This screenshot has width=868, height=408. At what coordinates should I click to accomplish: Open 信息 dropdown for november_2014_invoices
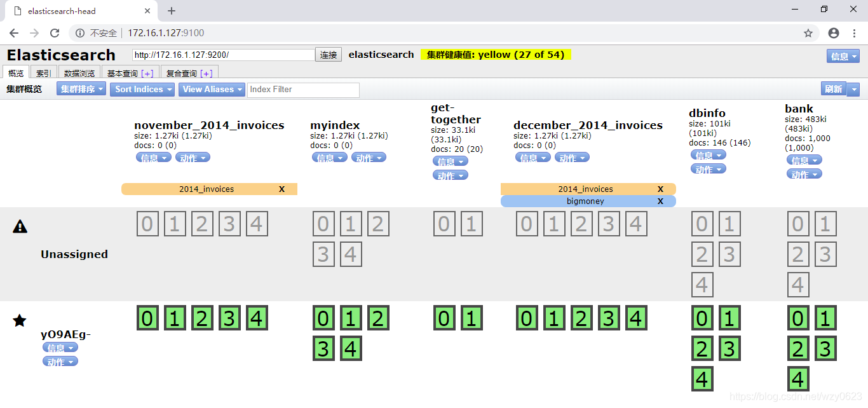coord(154,158)
